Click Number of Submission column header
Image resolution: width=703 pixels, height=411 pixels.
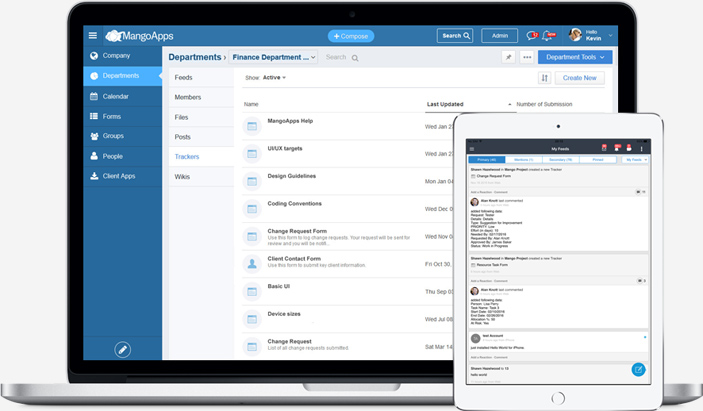pyautogui.click(x=544, y=104)
